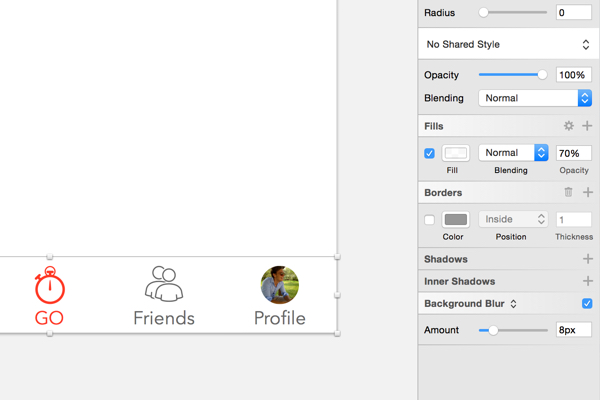This screenshot has height=400, width=600.
Task: Disable the Fill checkbox
Action: pos(429,153)
